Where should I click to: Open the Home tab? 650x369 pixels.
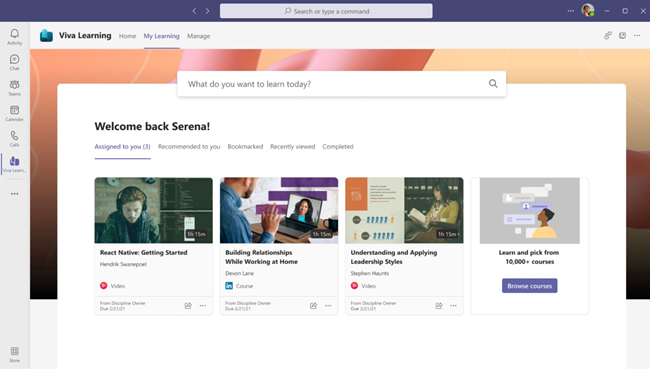pos(127,36)
